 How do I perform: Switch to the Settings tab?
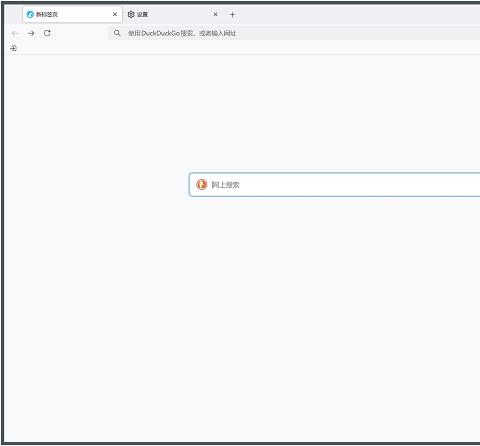coord(173,14)
